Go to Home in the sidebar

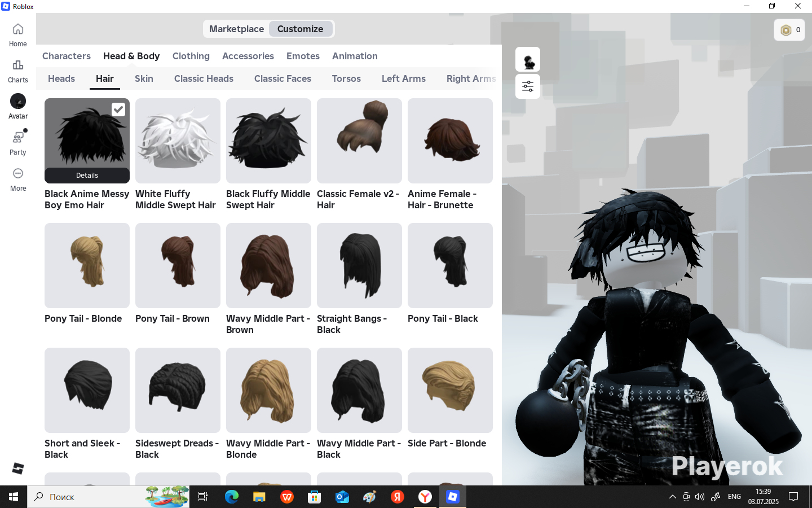click(x=18, y=35)
